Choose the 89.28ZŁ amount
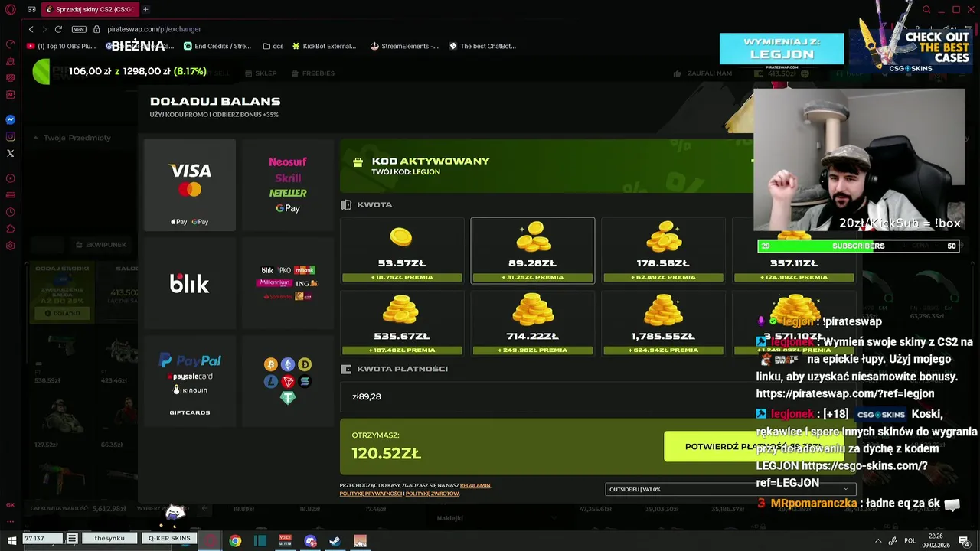 tap(533, 250)
